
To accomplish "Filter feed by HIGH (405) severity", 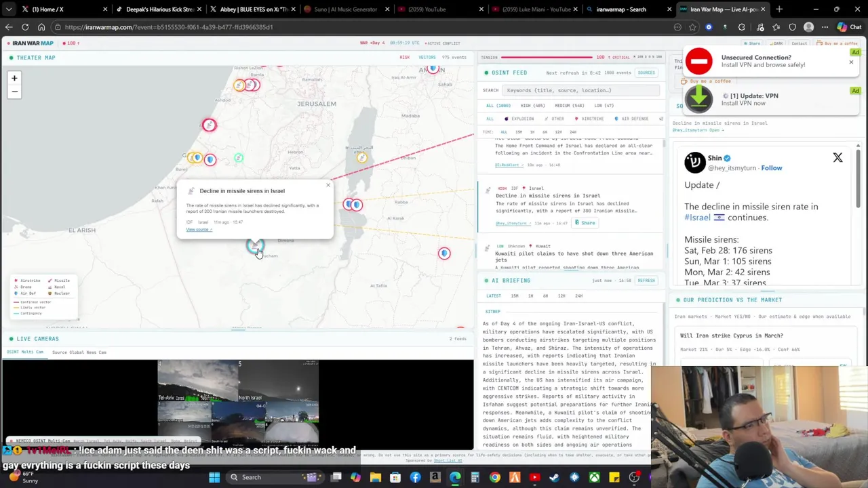I will click(533, 106).
